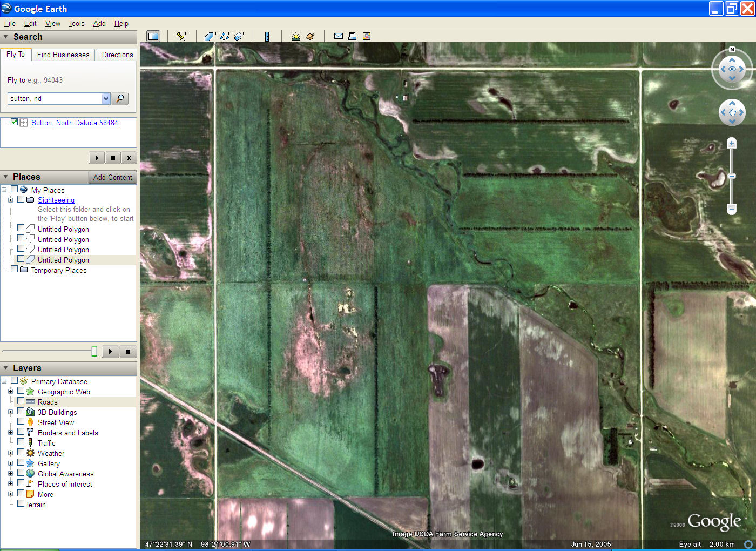Screen dimensions: 756x551
Task: Zoom in with the plus button
Action: 732,143
